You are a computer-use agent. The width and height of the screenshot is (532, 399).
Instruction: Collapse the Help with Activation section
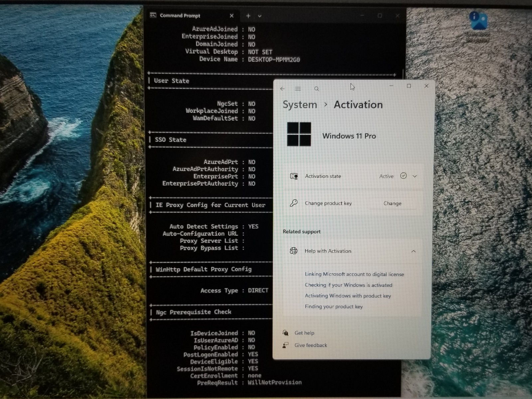413,251
